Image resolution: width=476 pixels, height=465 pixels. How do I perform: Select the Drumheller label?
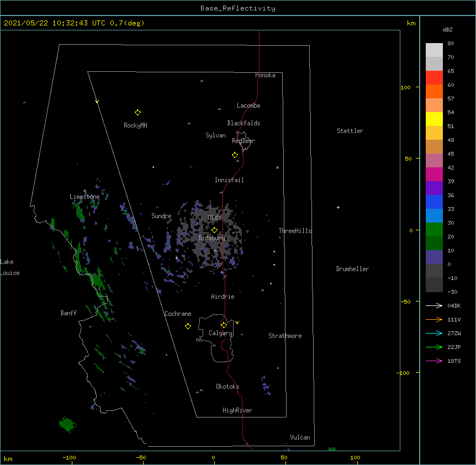click(x=352, y=269)
